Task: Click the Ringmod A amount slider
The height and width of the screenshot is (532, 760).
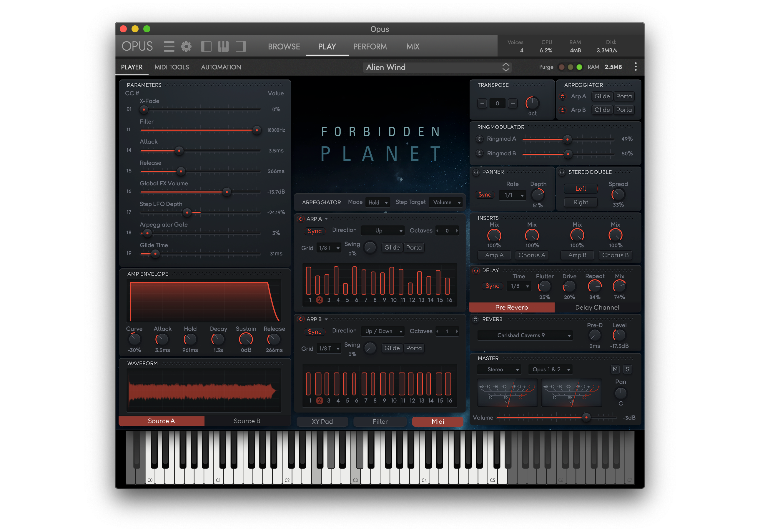Action: point(568,139)
